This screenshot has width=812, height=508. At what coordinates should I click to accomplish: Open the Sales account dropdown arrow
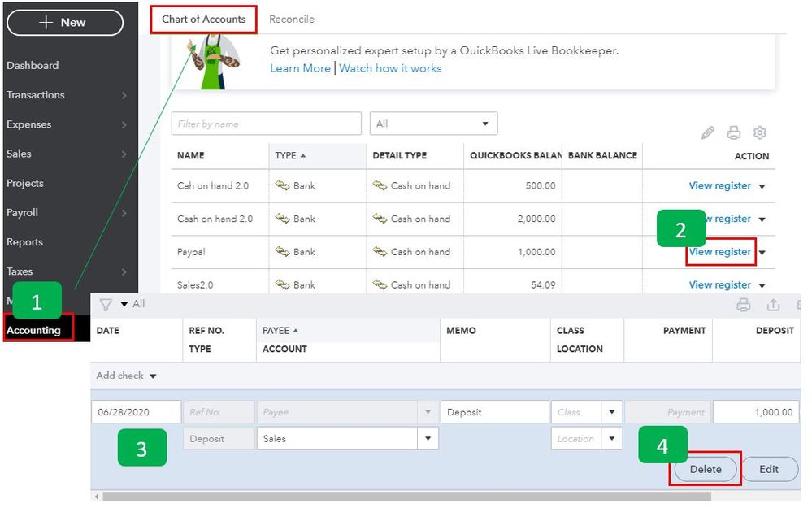[428, 439]
